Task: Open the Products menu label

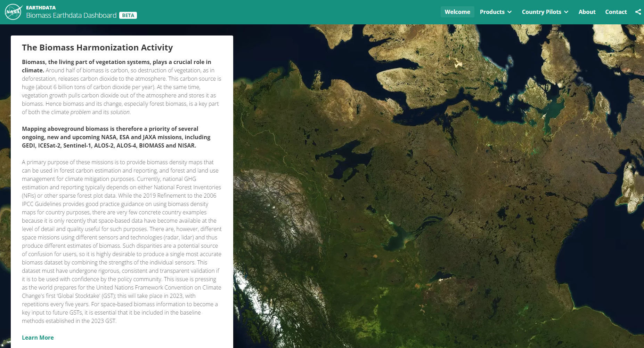Action: [x=492, y=12]
